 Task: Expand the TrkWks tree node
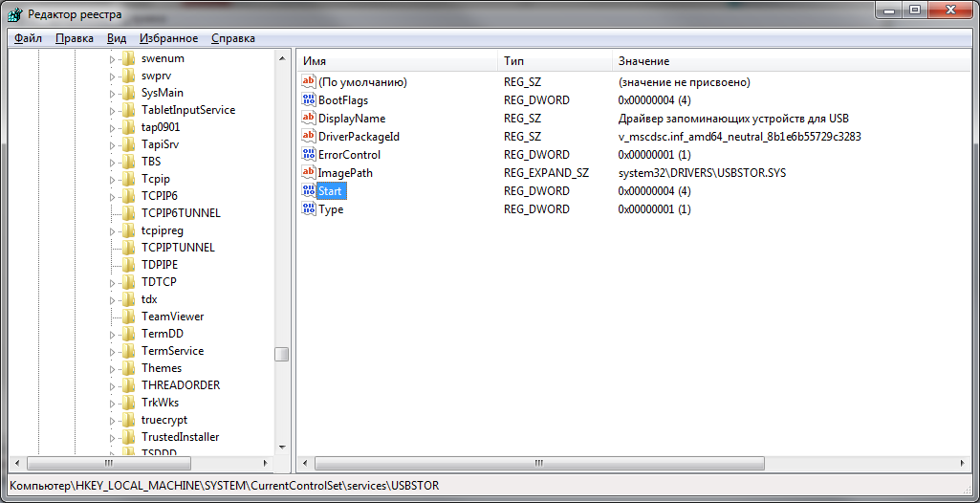[x=113, y=403]
